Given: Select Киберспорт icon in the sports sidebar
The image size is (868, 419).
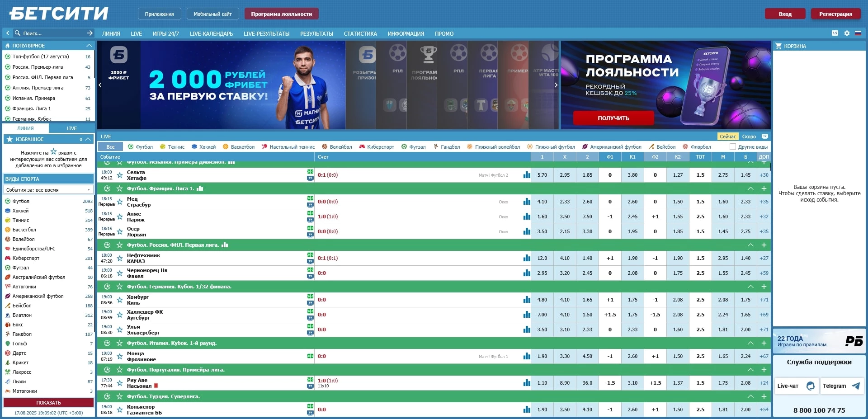Looking at the screenshot, I should 7,258.
